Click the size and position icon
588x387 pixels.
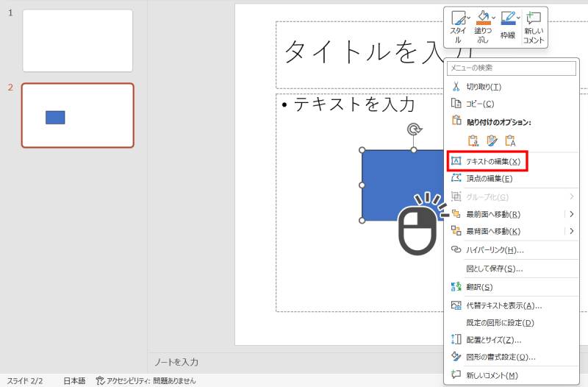(456, 339)
